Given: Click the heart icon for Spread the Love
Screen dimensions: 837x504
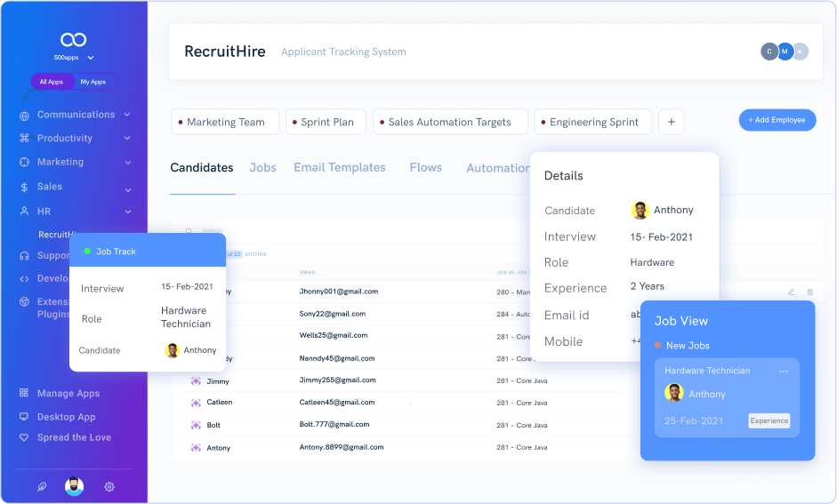Looking at the screenshot, I should click(x=24, y=438).
